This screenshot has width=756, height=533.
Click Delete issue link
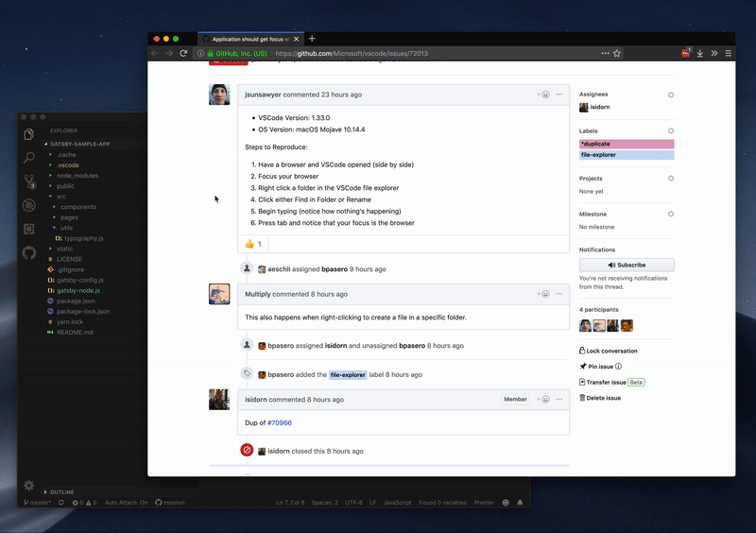[600, 398]
